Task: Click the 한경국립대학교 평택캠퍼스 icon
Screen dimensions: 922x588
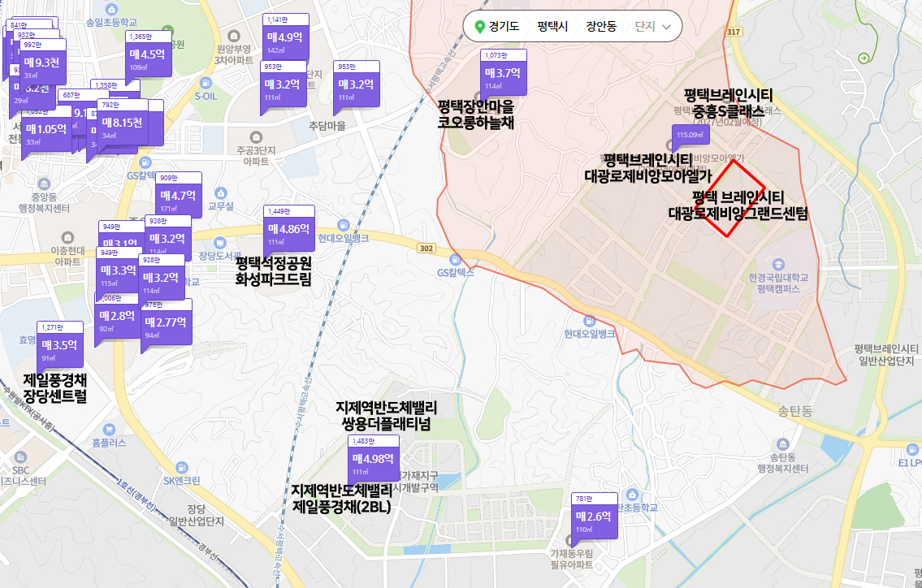Action: pos(778,264)
